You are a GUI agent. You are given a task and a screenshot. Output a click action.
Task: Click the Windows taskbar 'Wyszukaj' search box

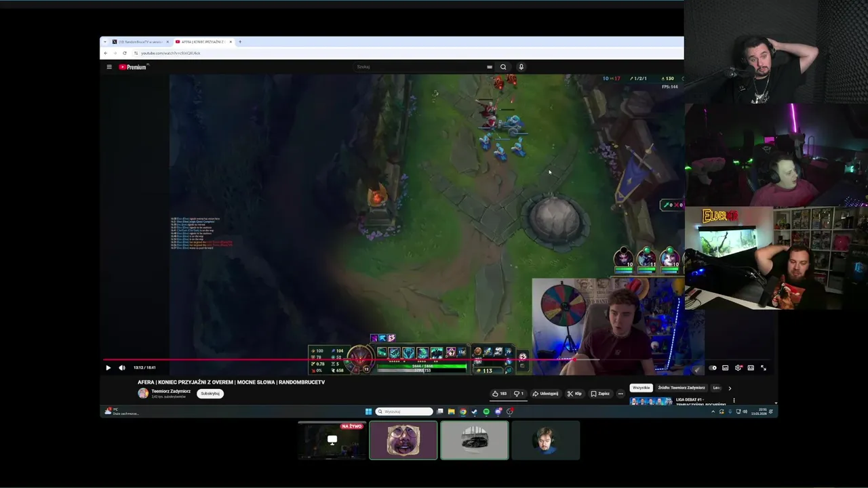tap(404, 411)
